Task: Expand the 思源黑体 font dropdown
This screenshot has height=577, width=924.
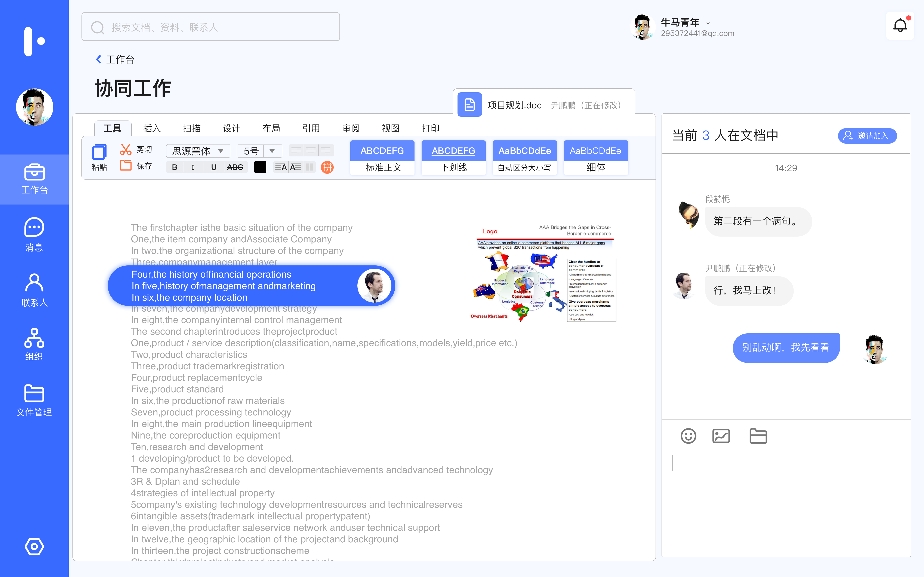Action: (221, 151)
